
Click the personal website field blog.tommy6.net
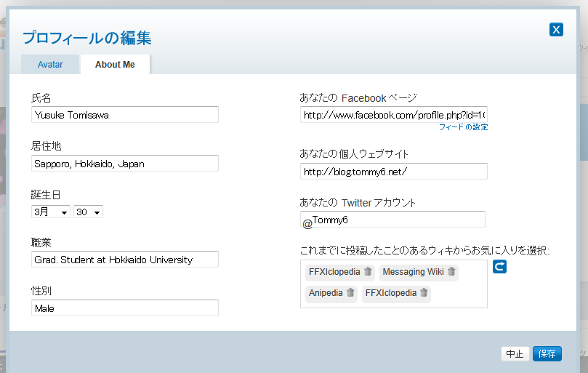click(394, 172)
